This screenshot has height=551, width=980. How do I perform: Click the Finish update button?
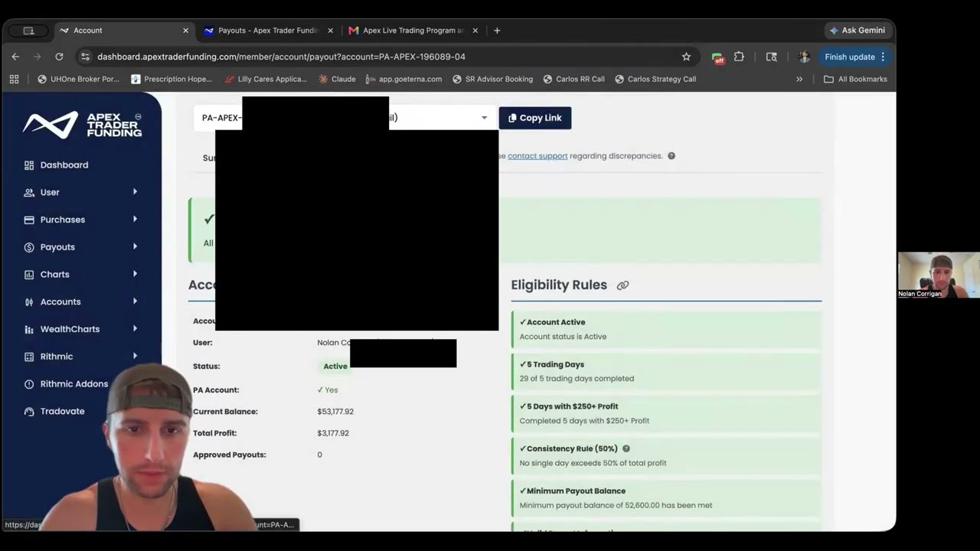pos(855,57)
